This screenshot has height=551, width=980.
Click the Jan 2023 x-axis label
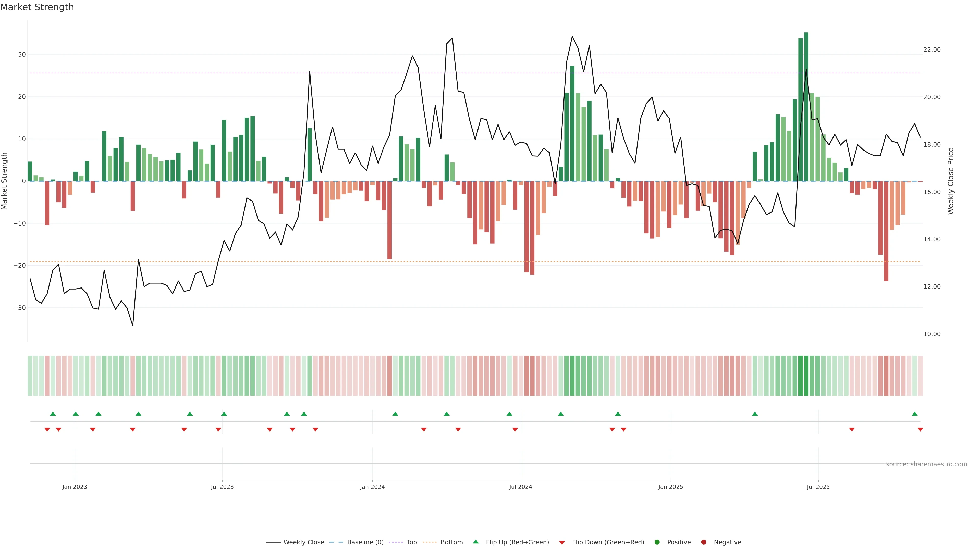(x=75, y=487)
